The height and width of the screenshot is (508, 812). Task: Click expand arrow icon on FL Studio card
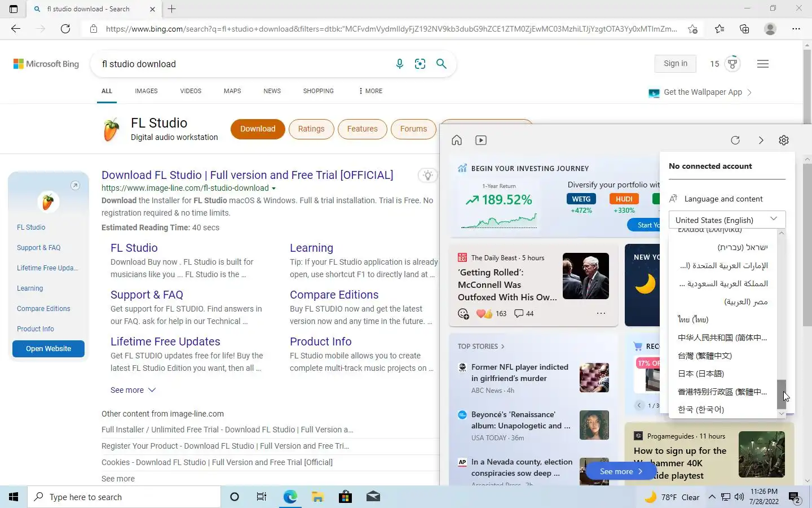[x=75, y=185]
